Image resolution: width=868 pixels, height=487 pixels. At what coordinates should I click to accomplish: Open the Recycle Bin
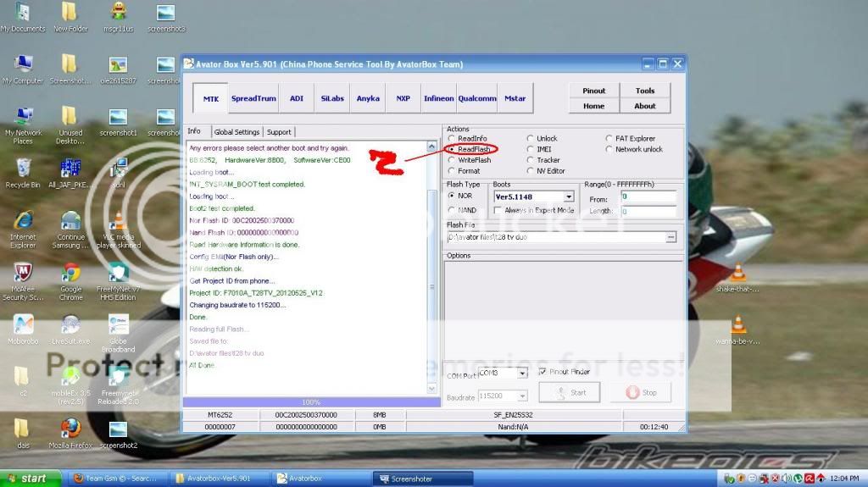click(23, 174)
